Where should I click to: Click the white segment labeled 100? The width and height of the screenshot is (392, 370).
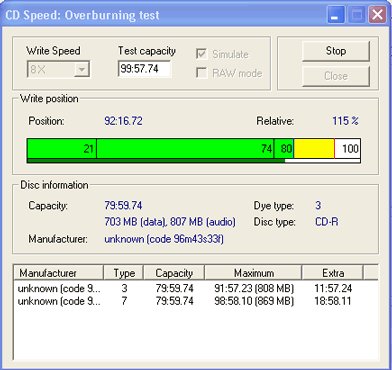tap(347, 148)
